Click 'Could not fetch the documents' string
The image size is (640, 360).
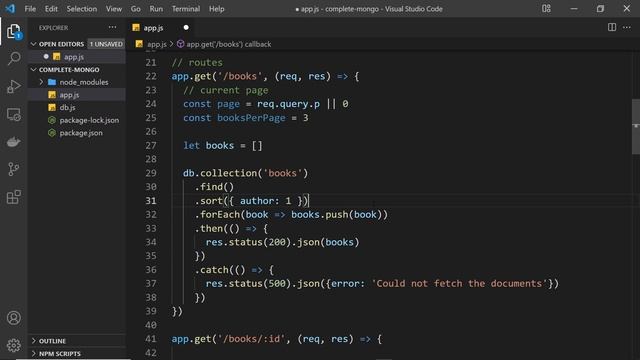(x=459, y=284)
